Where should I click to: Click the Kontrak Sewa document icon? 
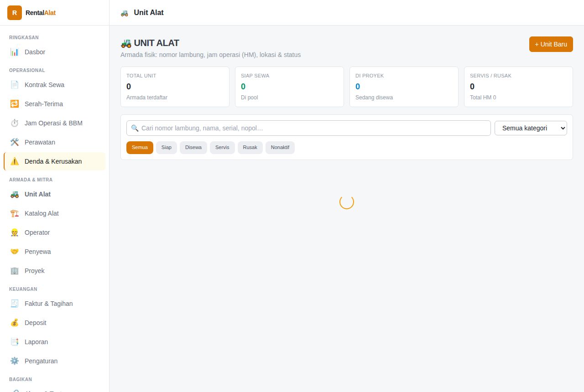click(15, 85)
